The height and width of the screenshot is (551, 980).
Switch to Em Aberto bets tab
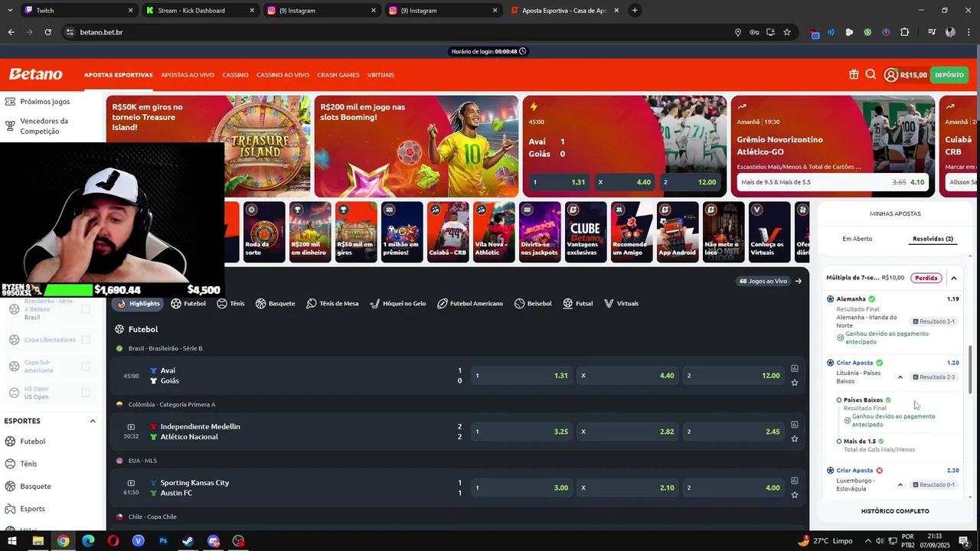(857, 239)
